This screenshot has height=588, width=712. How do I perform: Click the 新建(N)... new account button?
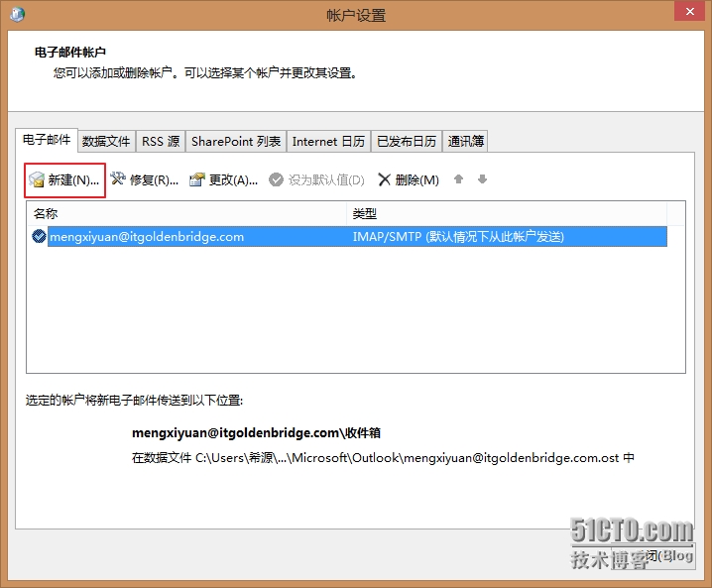[64, 179]
